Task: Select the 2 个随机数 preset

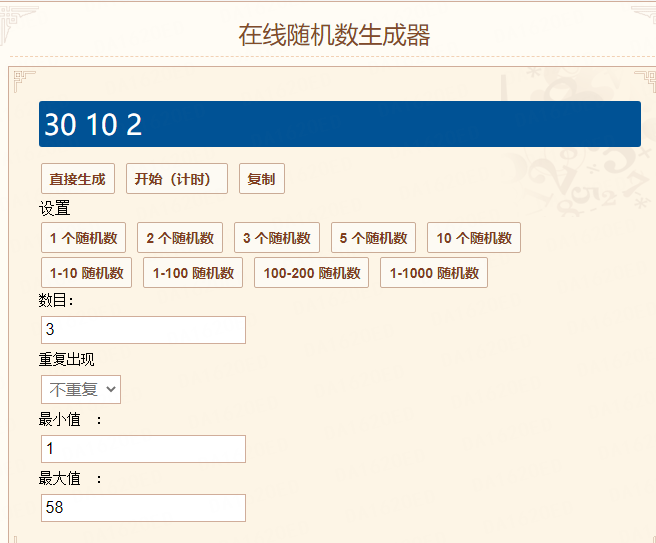Action: click(180, 238)
